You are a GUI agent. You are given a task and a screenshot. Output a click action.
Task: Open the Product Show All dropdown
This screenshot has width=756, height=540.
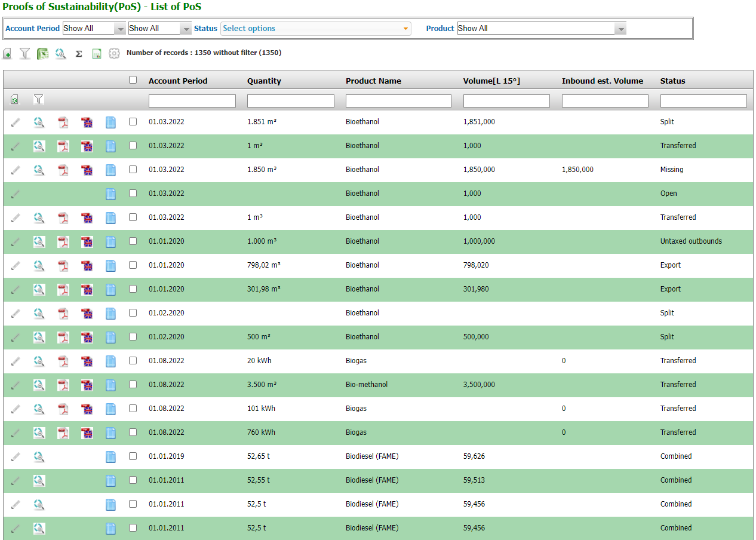[x=541, y=29]
